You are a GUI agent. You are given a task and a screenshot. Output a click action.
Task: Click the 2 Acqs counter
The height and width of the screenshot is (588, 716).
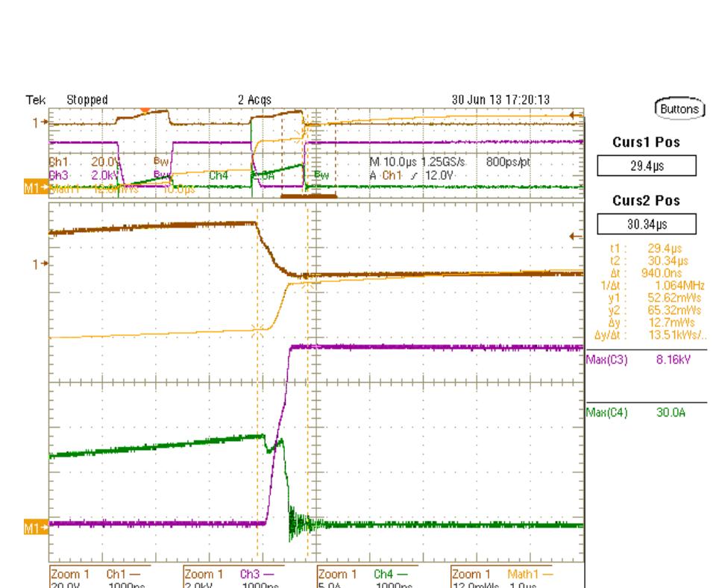(254, 99)
